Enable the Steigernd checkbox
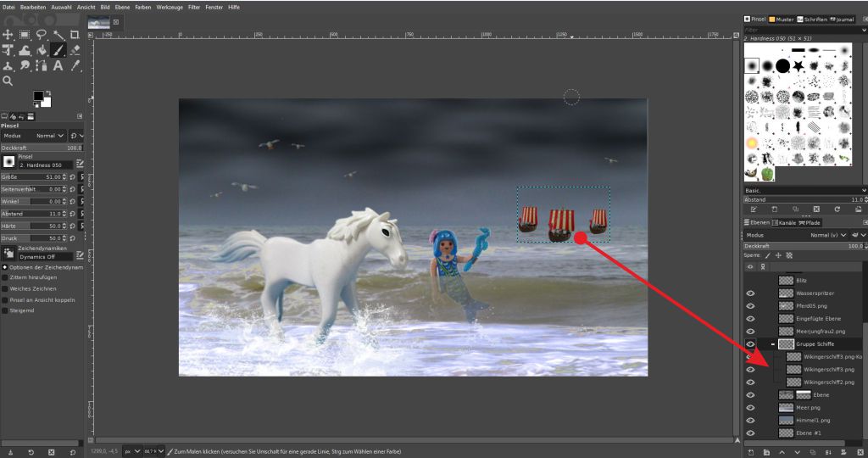Screen dimensions: 868x458 (x=5, y=310)
